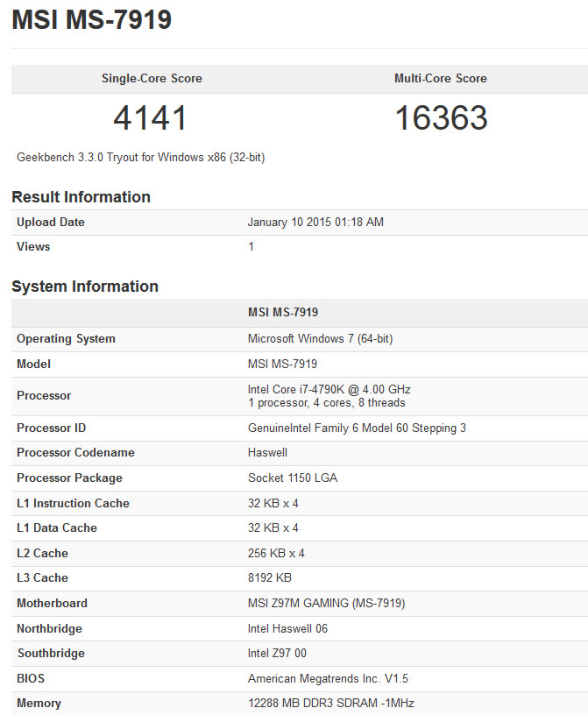Click the 256 KB x 4 value

coord(276,553)
